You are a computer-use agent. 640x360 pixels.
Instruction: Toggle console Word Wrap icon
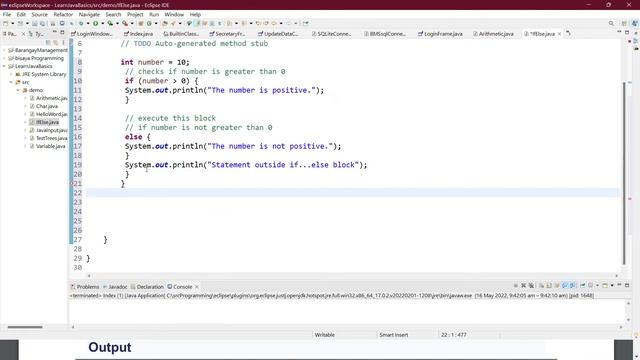557,286
